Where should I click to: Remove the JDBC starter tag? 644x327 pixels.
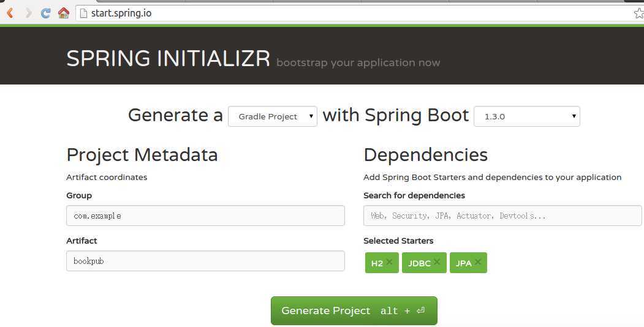[x=437, y=261]
